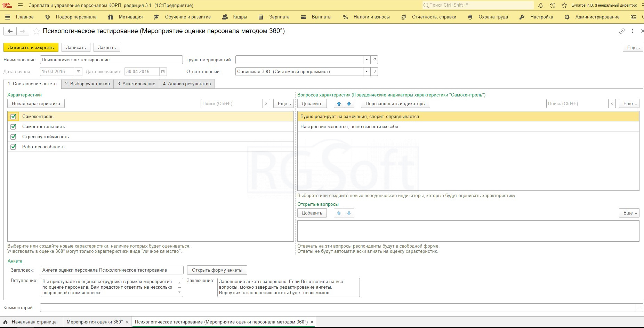Uncheck the Самостоятельность characteristic
The width and height of the screenshot is (644, 328).
(x=13, y=127)
